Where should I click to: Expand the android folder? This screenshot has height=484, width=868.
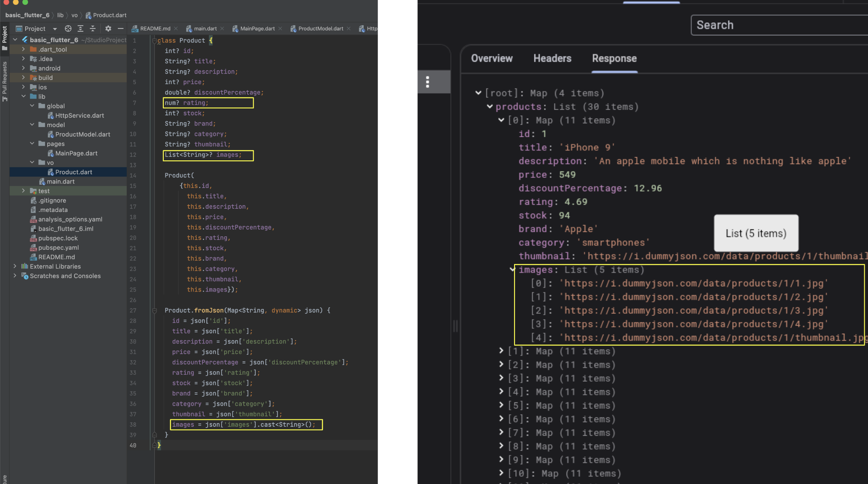(23, 68)
